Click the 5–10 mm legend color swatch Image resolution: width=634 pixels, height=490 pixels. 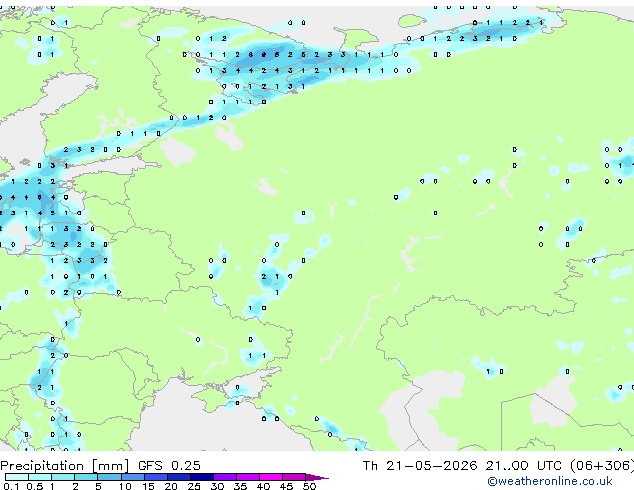click(x=110, y=477)
